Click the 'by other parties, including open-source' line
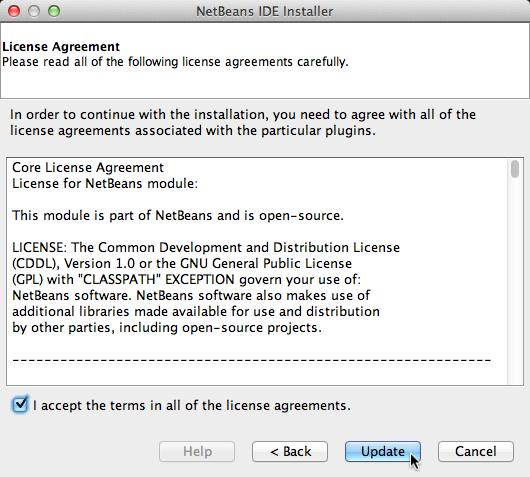 point(167,328)
